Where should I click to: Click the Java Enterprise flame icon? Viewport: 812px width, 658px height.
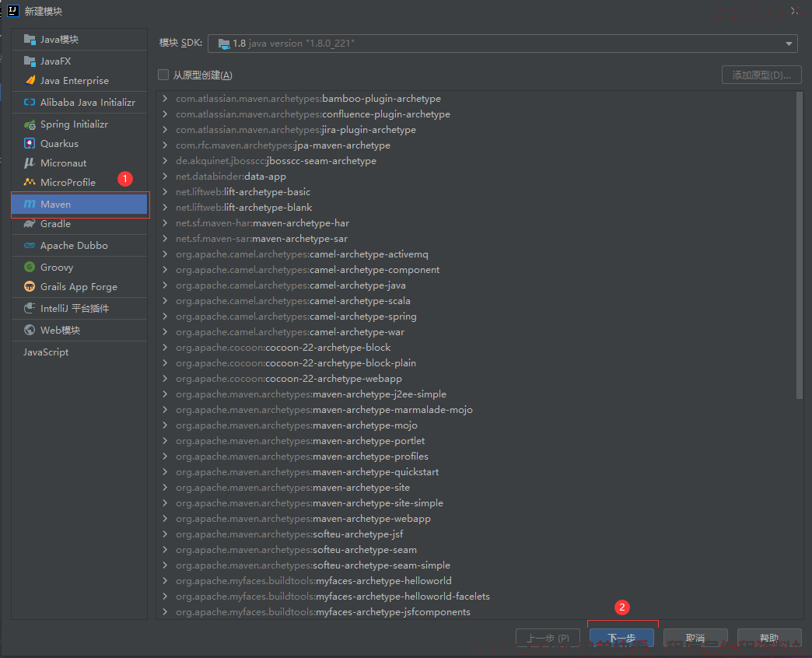pyautogui.click(x=30, y=80)
